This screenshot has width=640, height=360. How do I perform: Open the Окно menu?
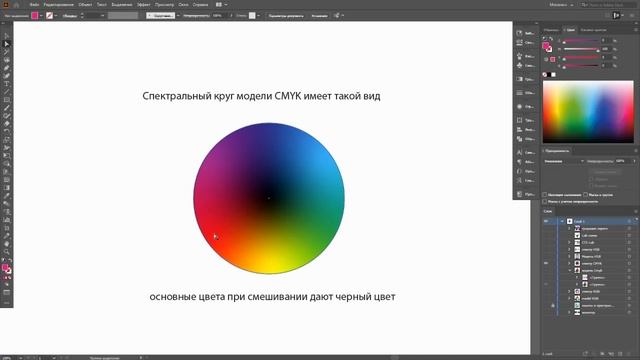[x=183, y=4]
